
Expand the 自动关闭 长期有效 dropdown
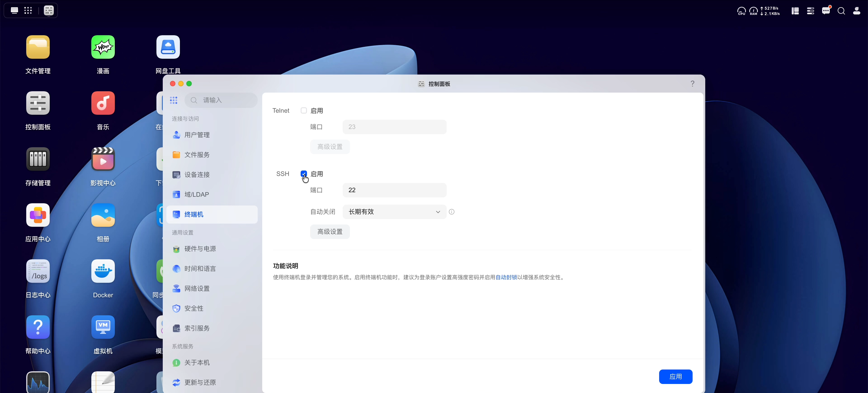click(394, 212)
